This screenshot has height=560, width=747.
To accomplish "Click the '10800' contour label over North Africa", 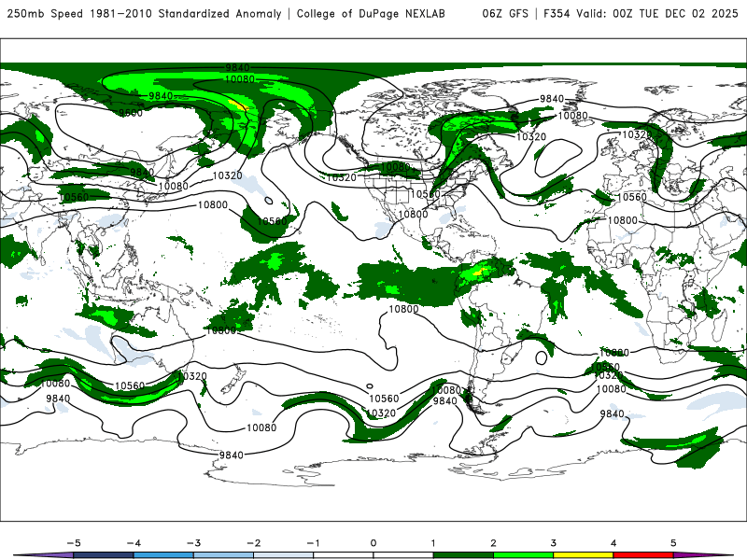I will (623, 220).
